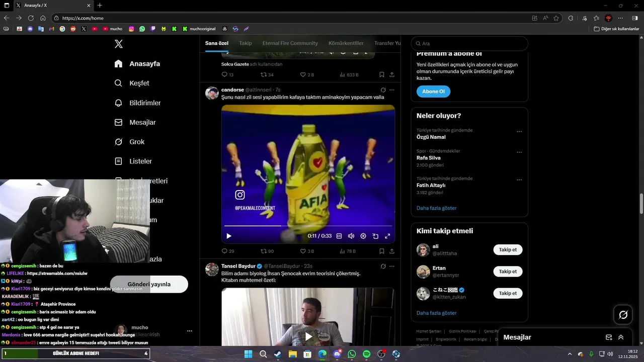Viewport: 644px width, 362px height.
Task: Click the floating Grok button
Action: [623, 315]
